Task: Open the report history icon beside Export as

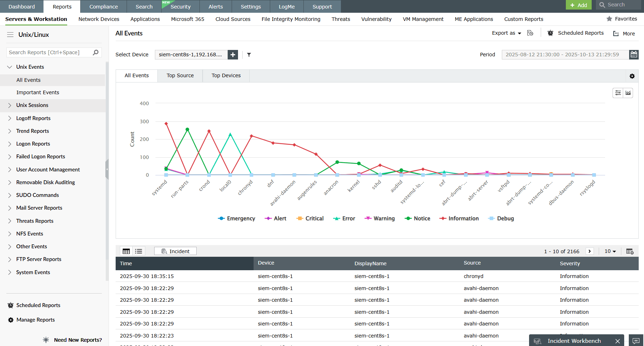Action: [530, 33]
